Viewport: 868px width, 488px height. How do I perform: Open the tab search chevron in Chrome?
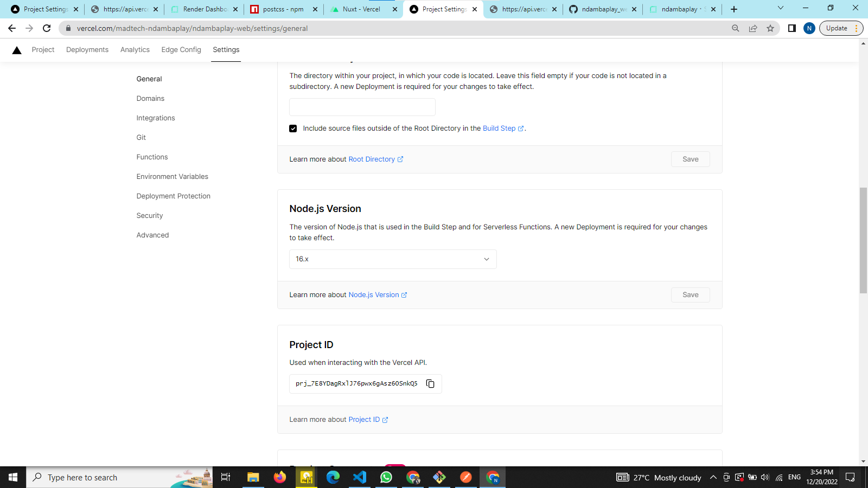(781, 8)
